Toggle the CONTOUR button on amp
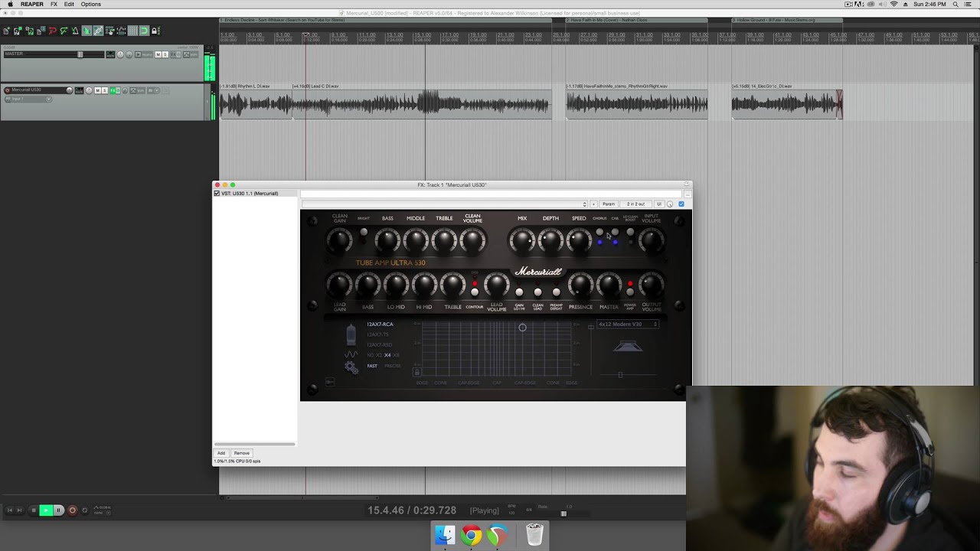Image resolution: width=980 pixels, height=551 pixels. click(475, 292)
